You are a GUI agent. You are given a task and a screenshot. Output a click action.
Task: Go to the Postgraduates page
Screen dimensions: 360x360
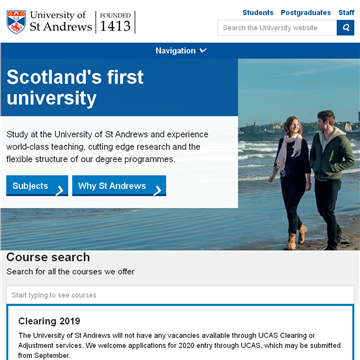(306, 13)
